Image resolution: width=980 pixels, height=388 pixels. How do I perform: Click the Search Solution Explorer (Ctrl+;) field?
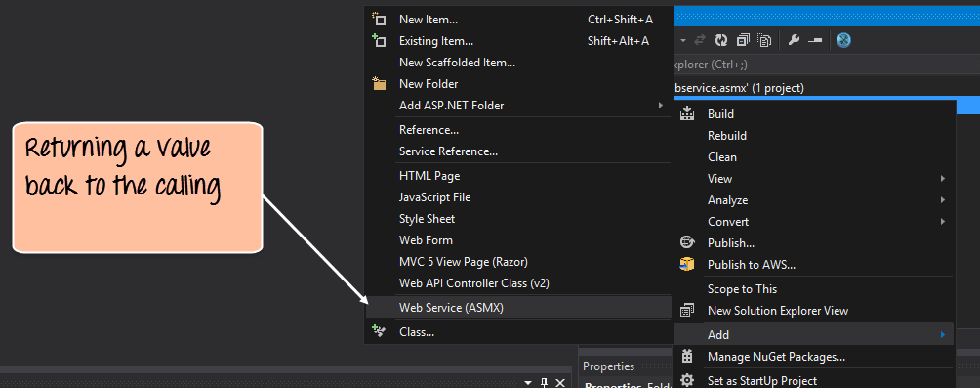click(x=827, y=64)
